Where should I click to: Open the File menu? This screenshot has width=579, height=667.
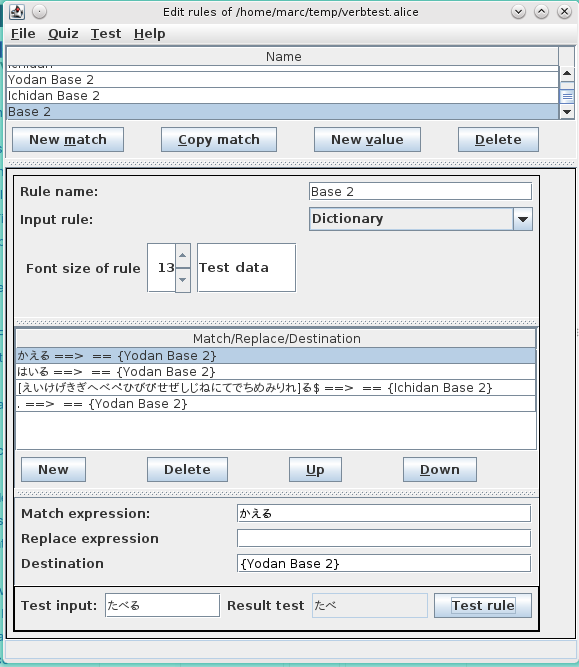click(23, 34)
